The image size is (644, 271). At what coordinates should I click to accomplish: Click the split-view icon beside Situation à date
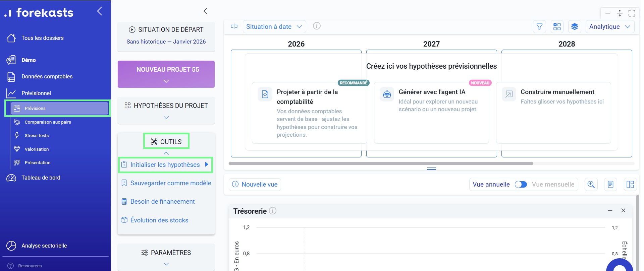click(x=234, y=26)
